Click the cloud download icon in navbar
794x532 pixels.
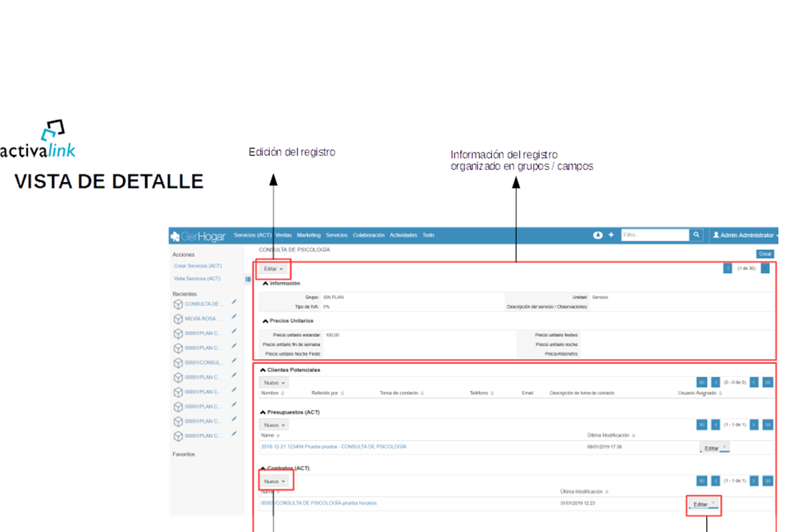pos(597,235)
